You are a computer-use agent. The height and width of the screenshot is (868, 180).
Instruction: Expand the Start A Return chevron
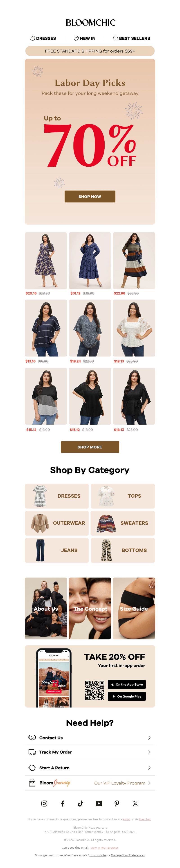coord(149,768)
